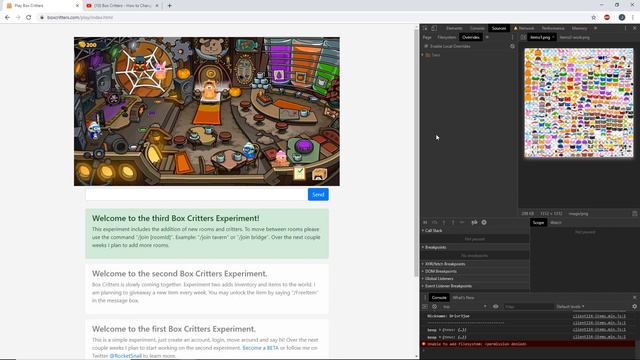The height and width of the screenshot is (360, 640).
Task: Click the inspect element picker icon
Action: pyautogui.click(x=425, y=28)
